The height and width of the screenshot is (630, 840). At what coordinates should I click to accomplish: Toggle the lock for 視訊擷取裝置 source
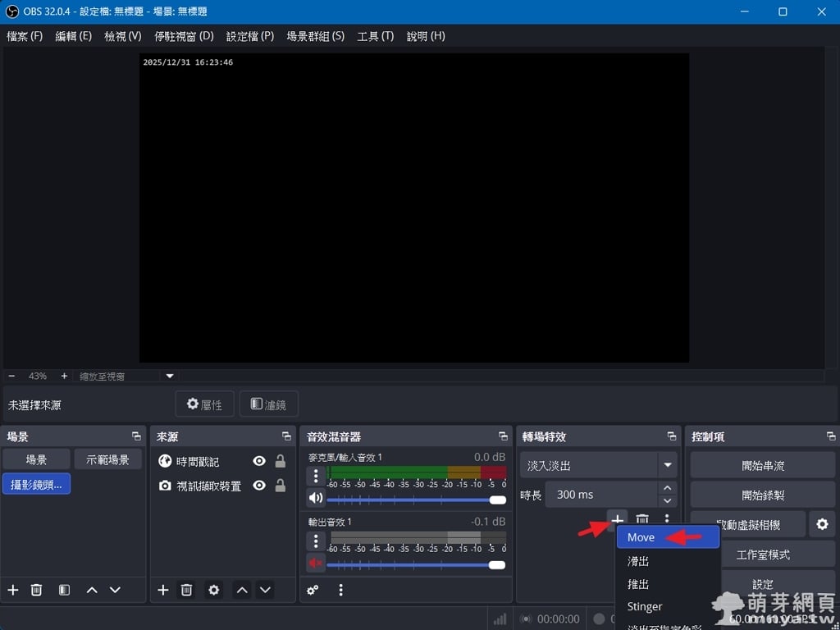pos(280,486)
